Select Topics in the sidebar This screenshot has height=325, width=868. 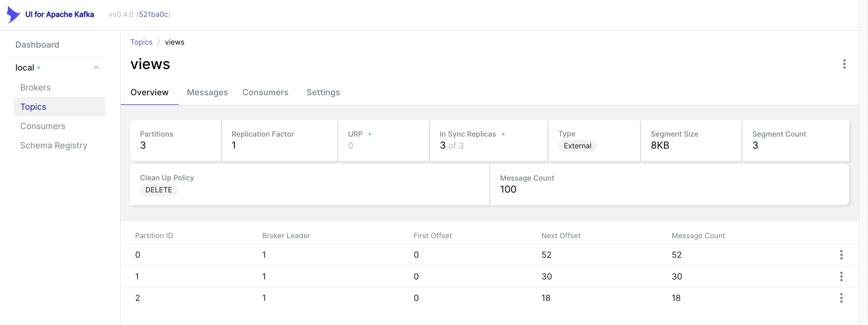(33, 107)
